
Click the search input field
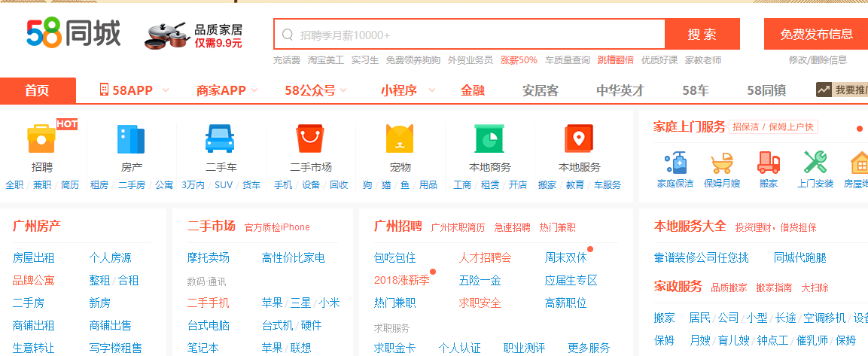point(470,35)
